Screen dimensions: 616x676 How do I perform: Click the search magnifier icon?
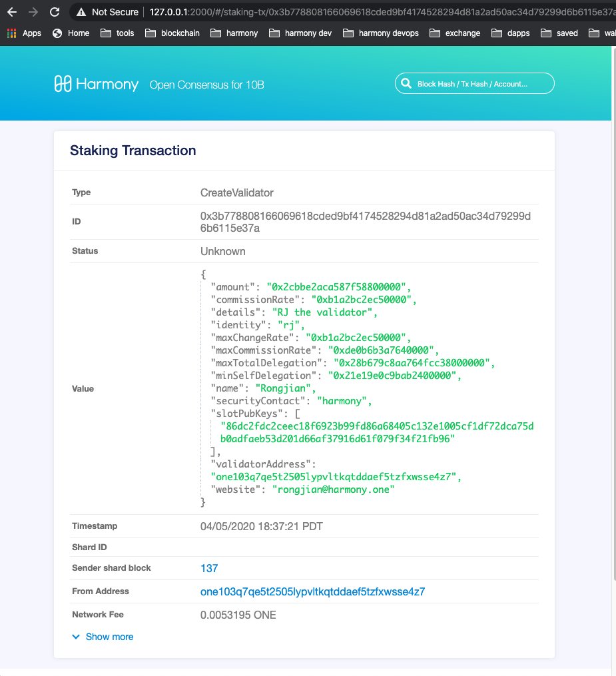[406, 83]
